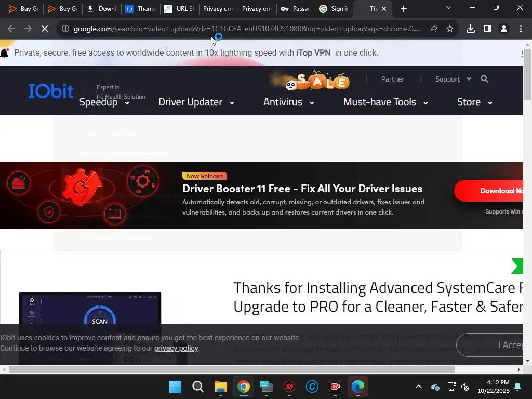Image resolution: width=532 pixels, height=399 pixels.
Task: Click the scroll right arrow at bottom
Action: 519,369
